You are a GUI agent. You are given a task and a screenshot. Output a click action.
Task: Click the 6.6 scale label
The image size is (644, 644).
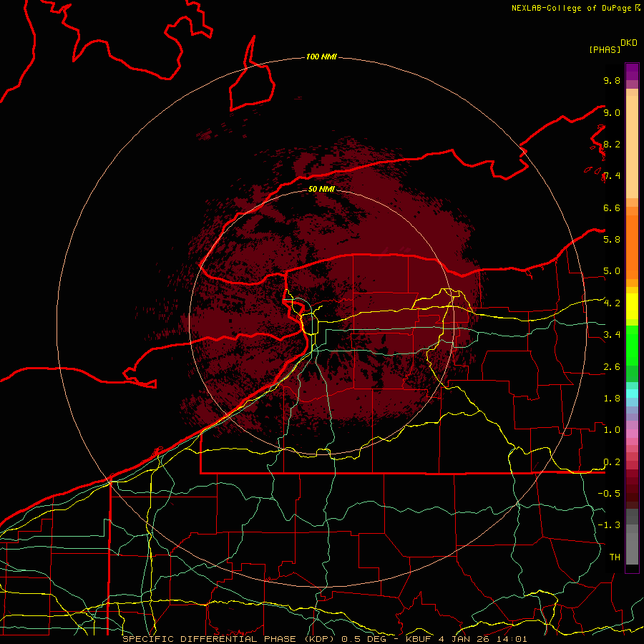point(612,208)
